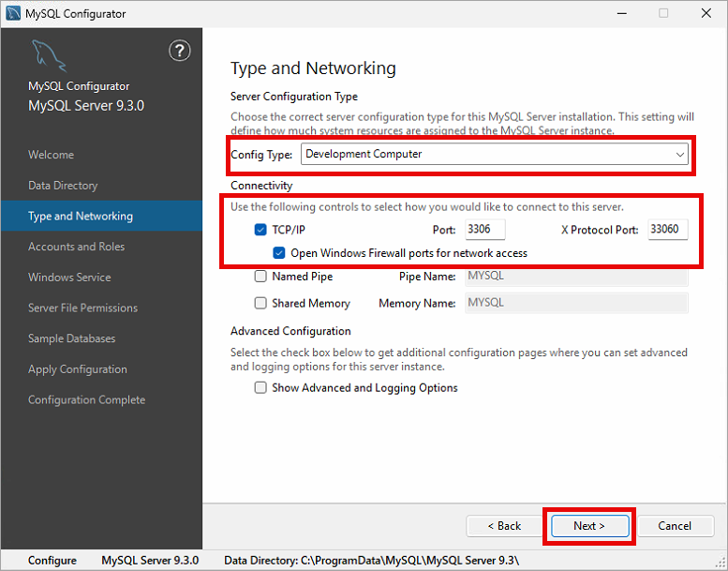
Task: Uncheck the TCP/IP checkbox
Action: tap(260, 230)
